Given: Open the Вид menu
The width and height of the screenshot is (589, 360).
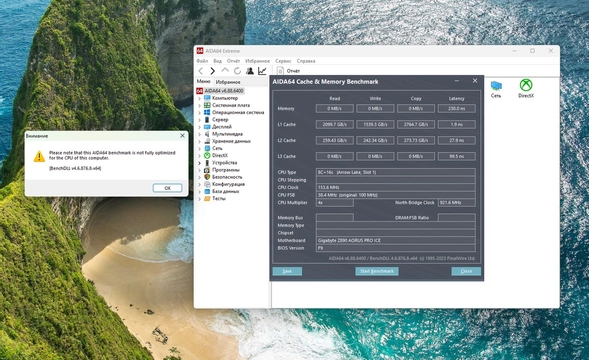Looking at the screenshot, I should tap(217, 61).
